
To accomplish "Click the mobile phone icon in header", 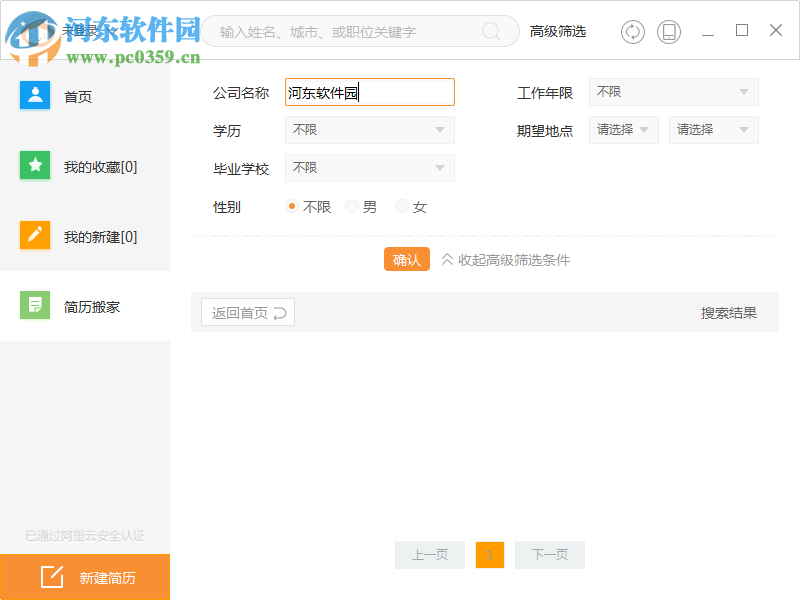I will tap(669, 32).
